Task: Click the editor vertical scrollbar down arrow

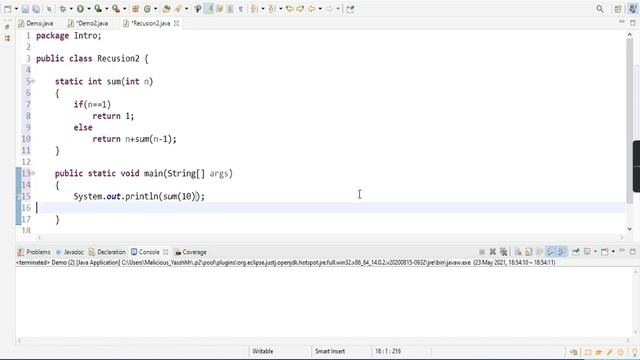Action: (629, 229)
